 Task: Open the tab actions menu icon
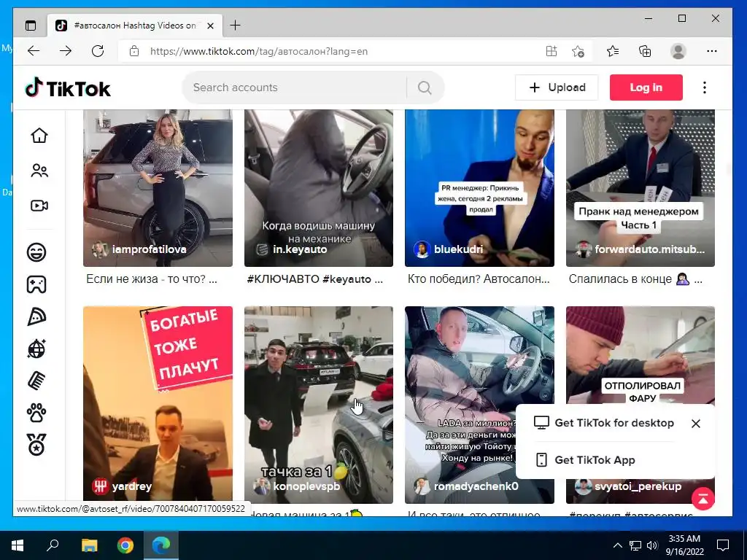[x=31, y=26]
